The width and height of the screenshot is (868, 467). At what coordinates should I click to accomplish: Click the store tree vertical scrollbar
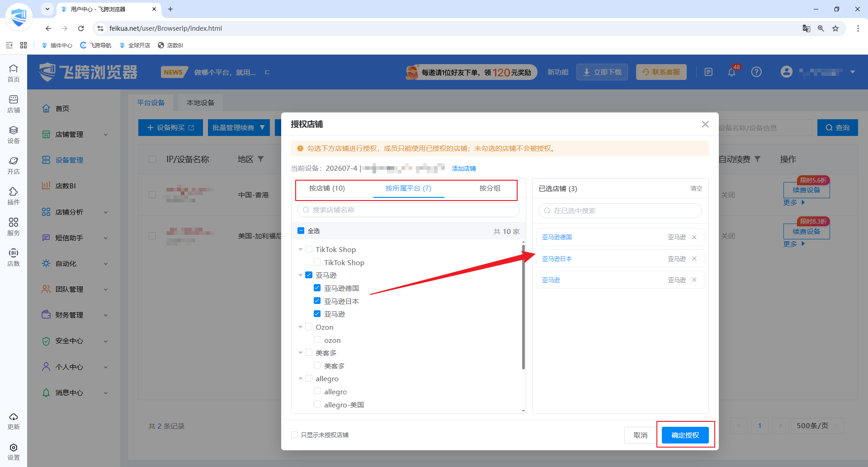[x=524, y=307]
